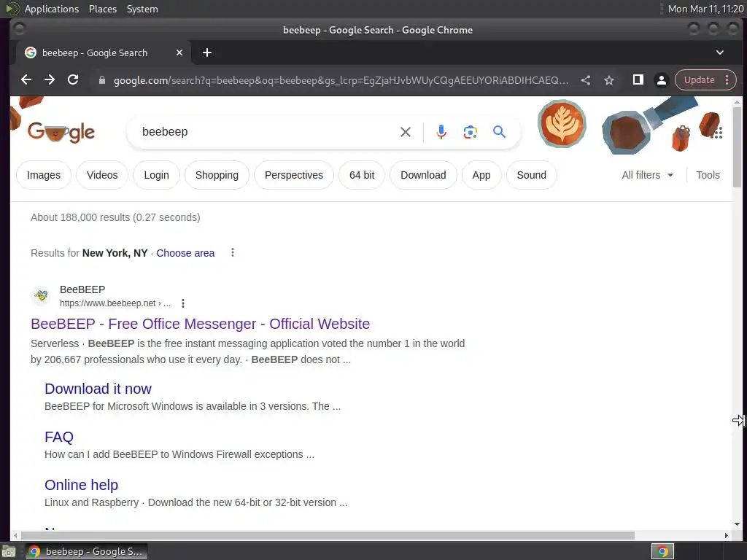Open the Tools options
The width and height of the screenshot is (747, 560).
(x=708, y=175)
